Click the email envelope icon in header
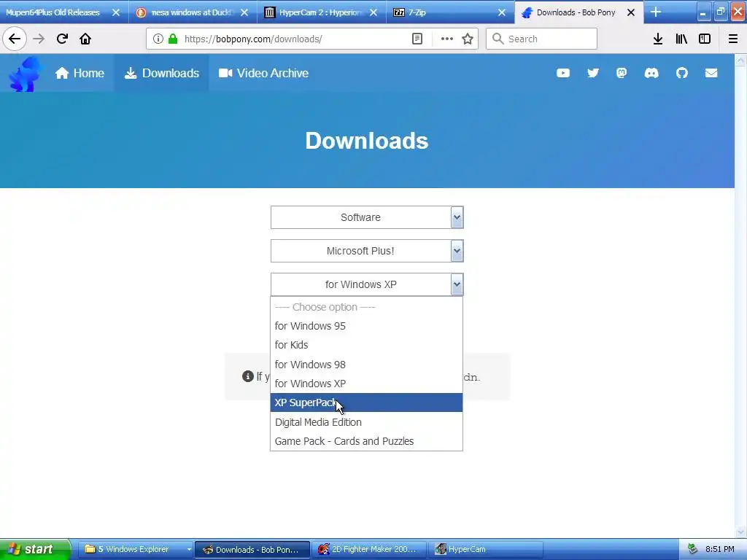Viewport: 747px width, 560px height. [x=711, y=73]
